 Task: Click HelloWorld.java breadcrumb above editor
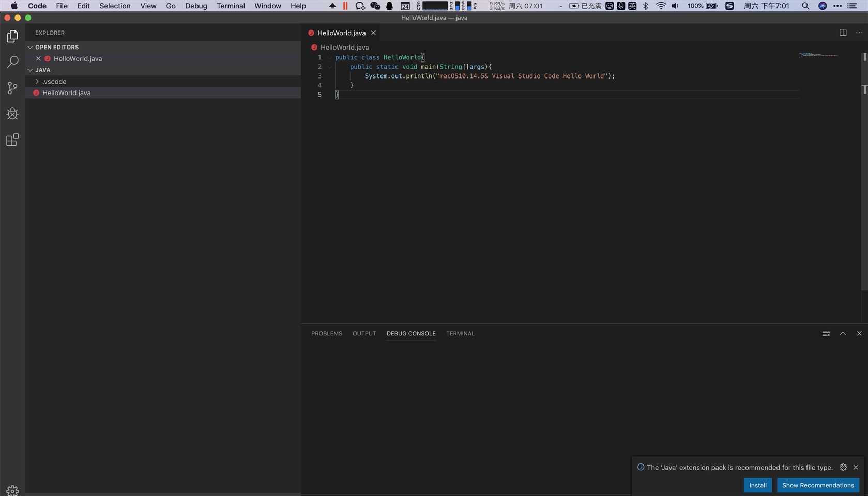click(344, 47)
